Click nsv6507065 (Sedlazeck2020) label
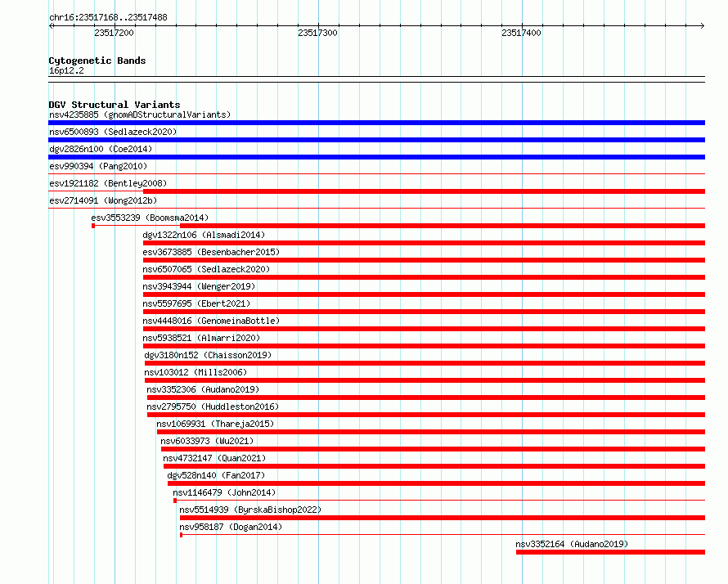Screen dimensions: 728x584 point(206,269)
